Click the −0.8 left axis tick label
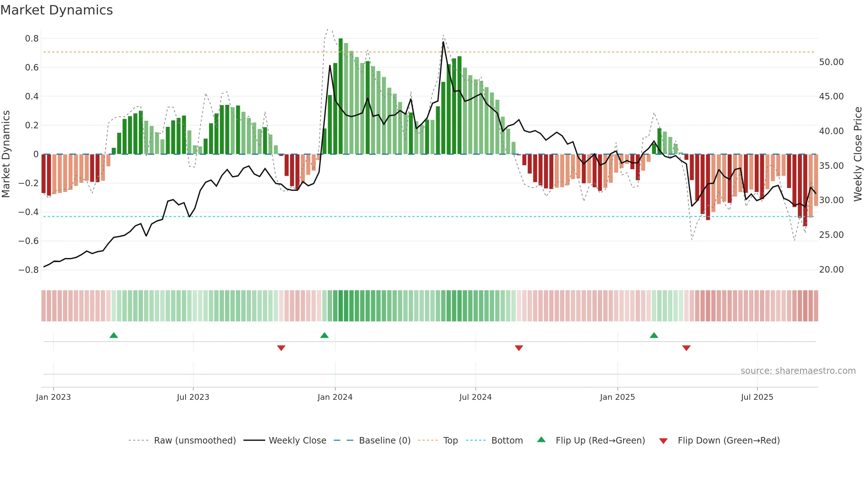The image size is (868, 488). point(29,270)
